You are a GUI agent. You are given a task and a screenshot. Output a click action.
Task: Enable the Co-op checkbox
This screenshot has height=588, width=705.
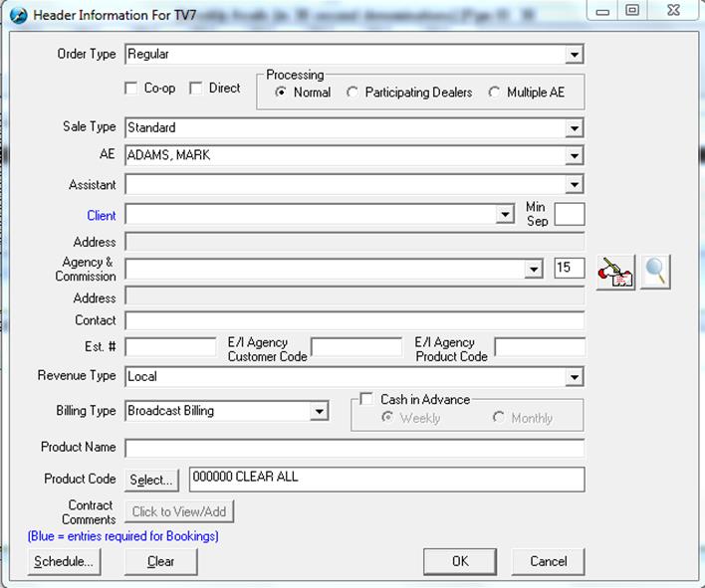pos(131,89)
